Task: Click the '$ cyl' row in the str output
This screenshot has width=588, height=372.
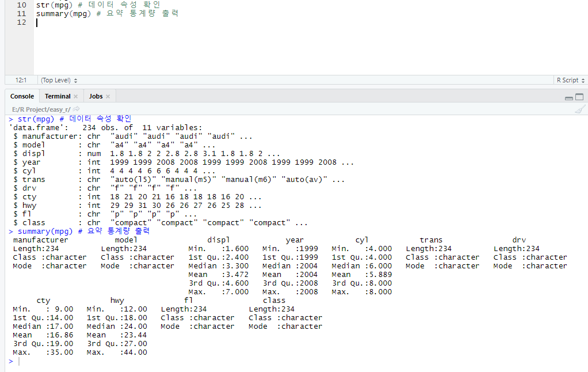Action: [x=114, y=171]
